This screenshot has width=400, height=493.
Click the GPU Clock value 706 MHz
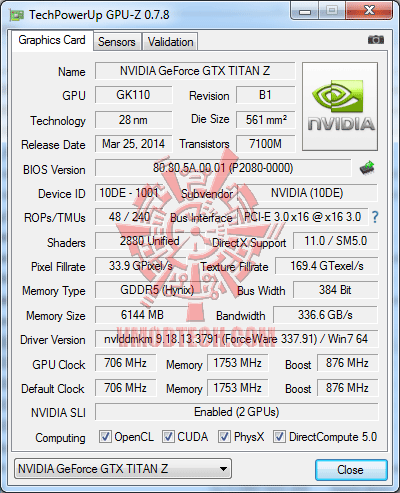[126, 363]
